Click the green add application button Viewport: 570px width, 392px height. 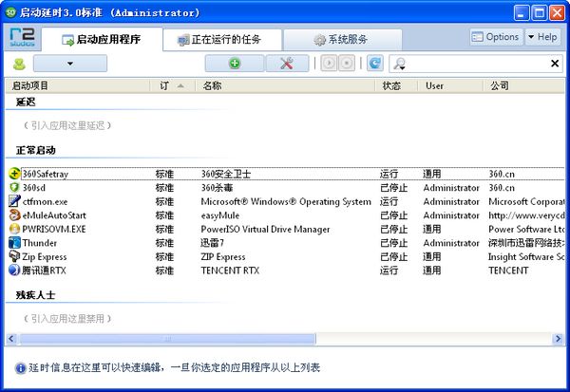coord(235,64)
